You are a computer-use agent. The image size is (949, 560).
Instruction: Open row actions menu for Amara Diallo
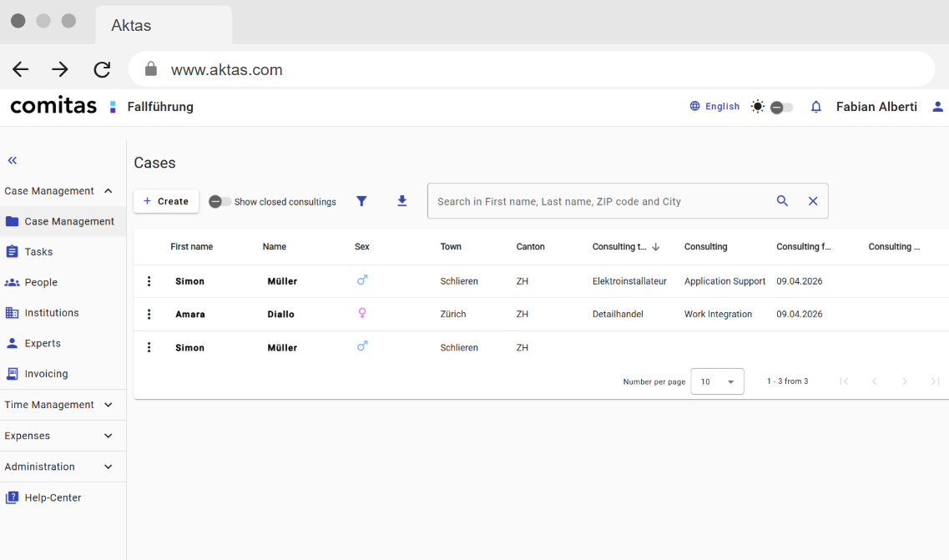[x=149, y=315]
